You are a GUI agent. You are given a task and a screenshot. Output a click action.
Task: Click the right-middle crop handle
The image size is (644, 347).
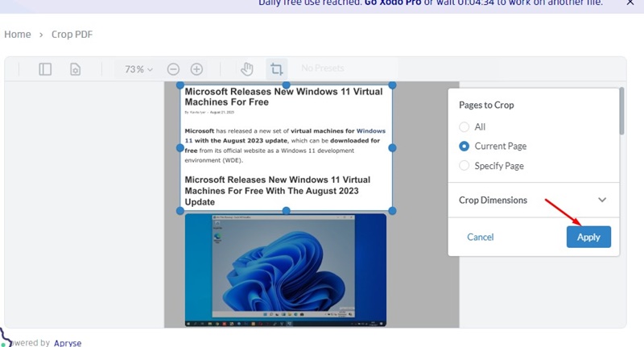tap(392, 148)
